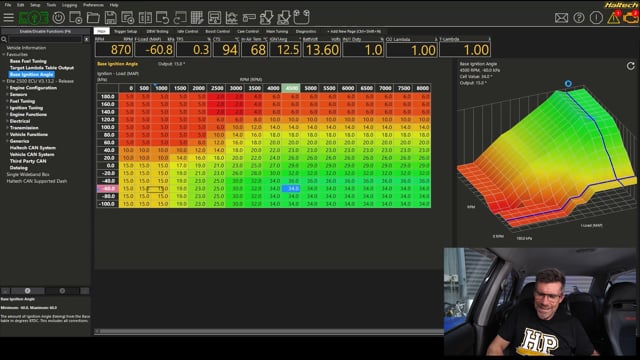Open a map using the folder icon
This screenshot has width=640, height=360.
pos(93,18)
